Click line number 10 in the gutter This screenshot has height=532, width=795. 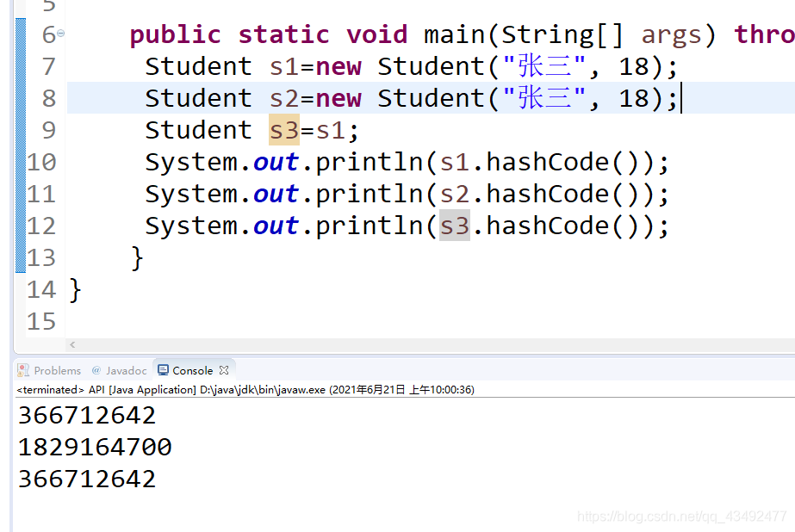tap(41, 162)
